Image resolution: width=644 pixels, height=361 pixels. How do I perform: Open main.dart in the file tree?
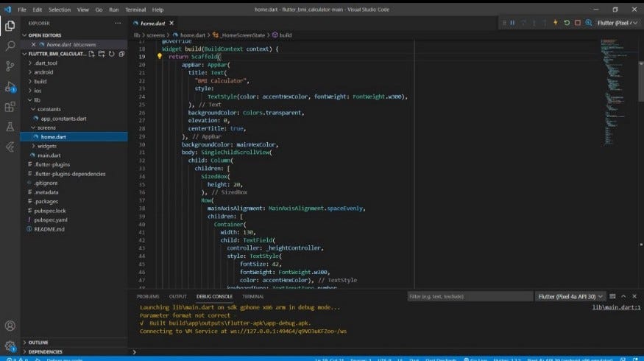[x=49, y=155]
